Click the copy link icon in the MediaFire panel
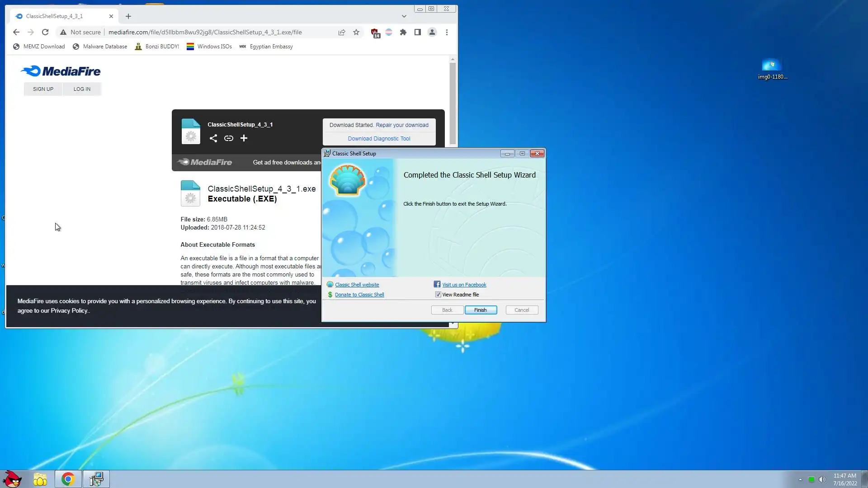The image size is (868, 488). coord(229,138)
